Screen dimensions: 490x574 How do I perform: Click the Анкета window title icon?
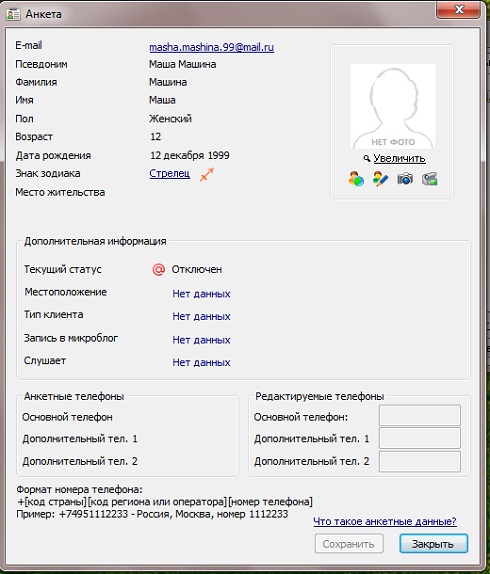(x=13, y=15)
